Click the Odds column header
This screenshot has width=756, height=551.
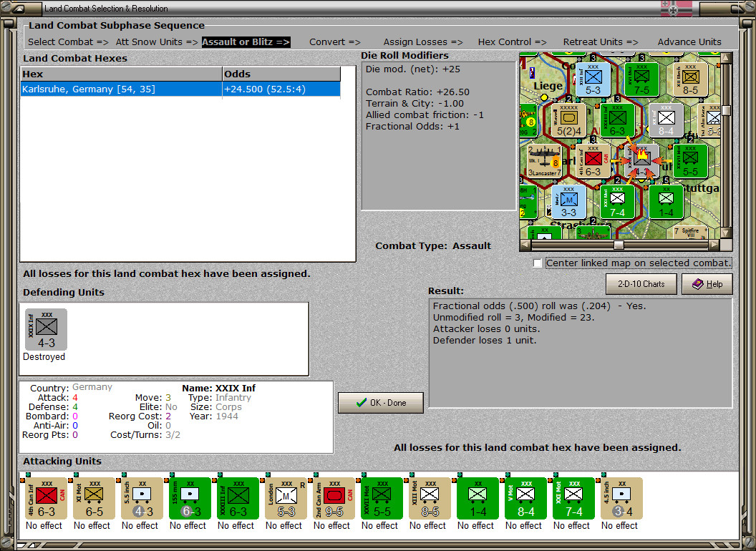281,74
